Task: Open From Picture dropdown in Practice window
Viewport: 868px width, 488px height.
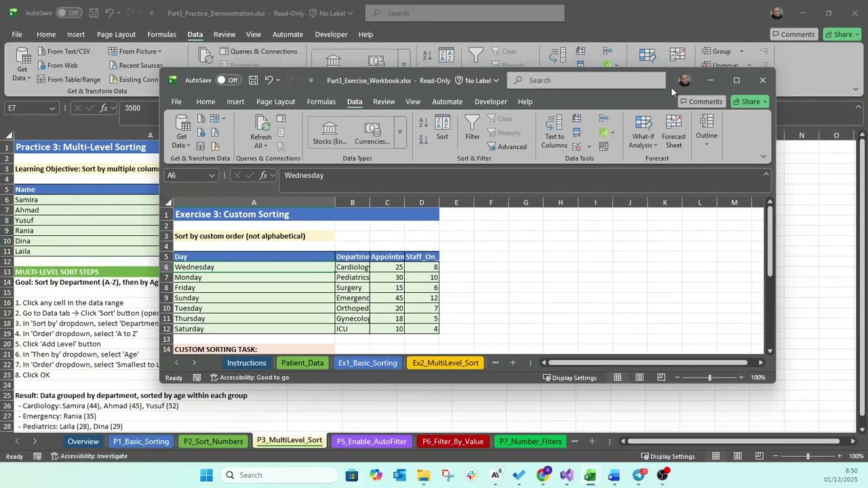Action: [134, 52]
